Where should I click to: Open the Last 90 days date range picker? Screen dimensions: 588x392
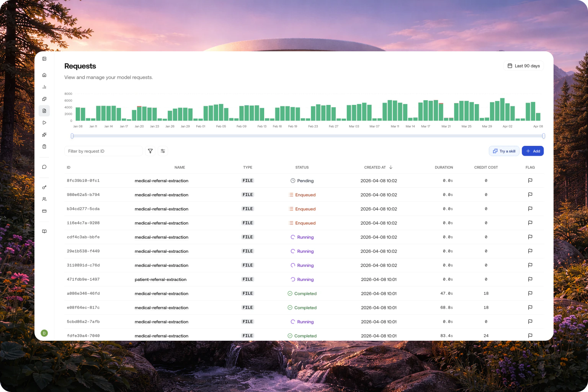click(x=523, y=66)
